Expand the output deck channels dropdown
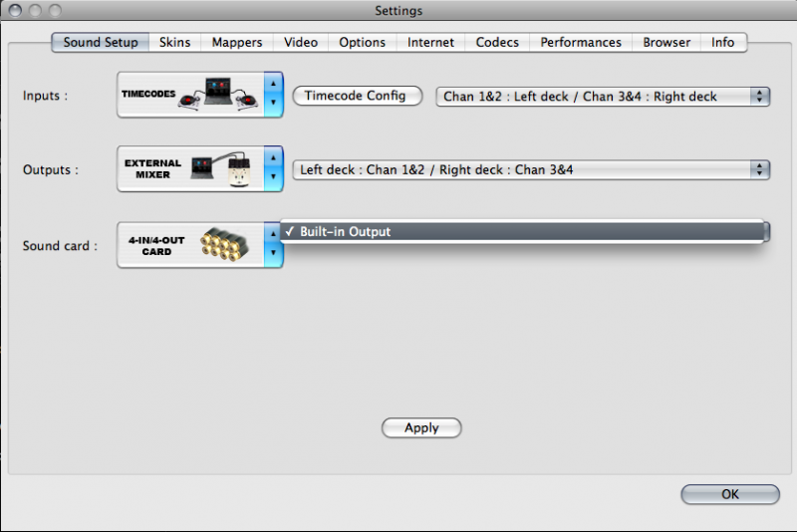The width and height of the screenshot is (797, 532). click(x=531, y=170)
